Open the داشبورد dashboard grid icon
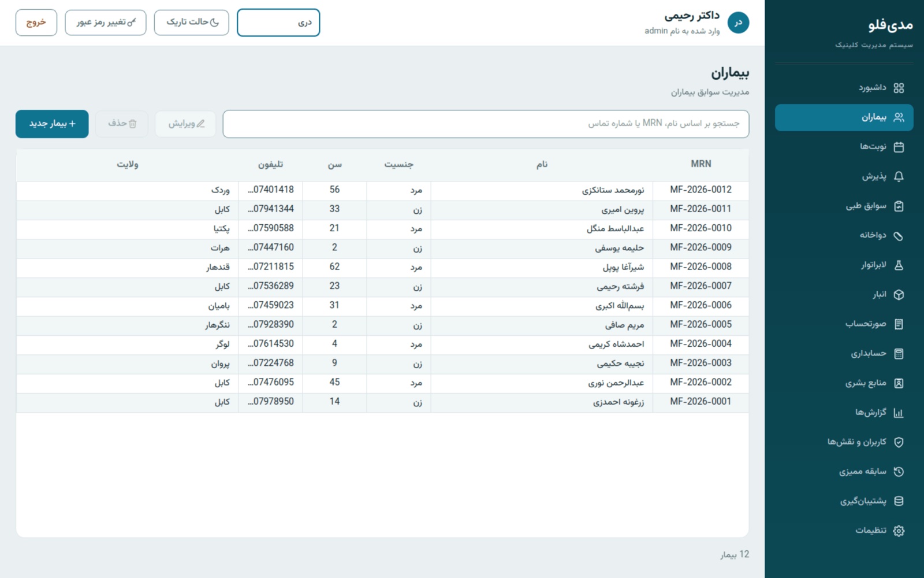 point(899,88)
